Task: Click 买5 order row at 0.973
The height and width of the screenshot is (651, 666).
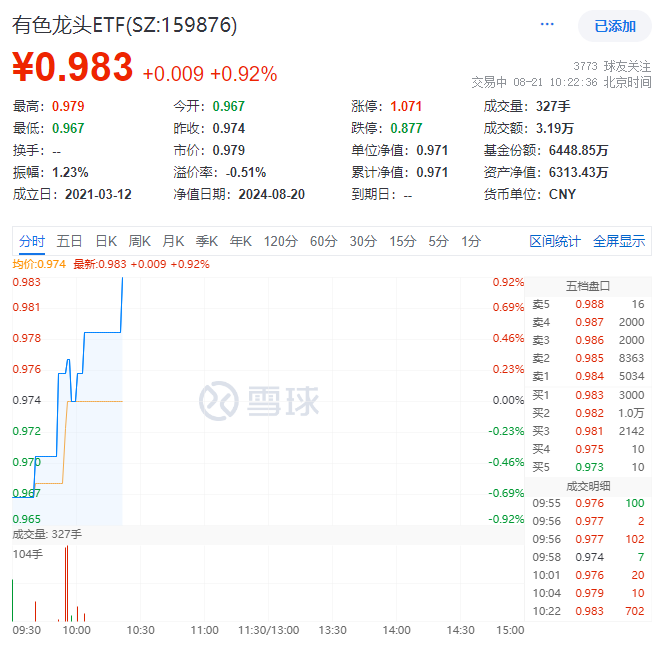Action: (x=588, y=467)
